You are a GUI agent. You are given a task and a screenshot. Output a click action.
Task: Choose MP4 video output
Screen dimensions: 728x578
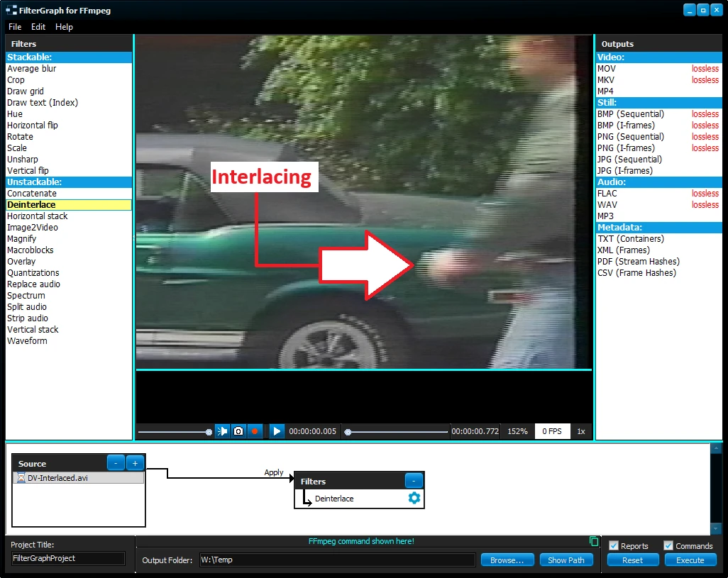[659, 91]
